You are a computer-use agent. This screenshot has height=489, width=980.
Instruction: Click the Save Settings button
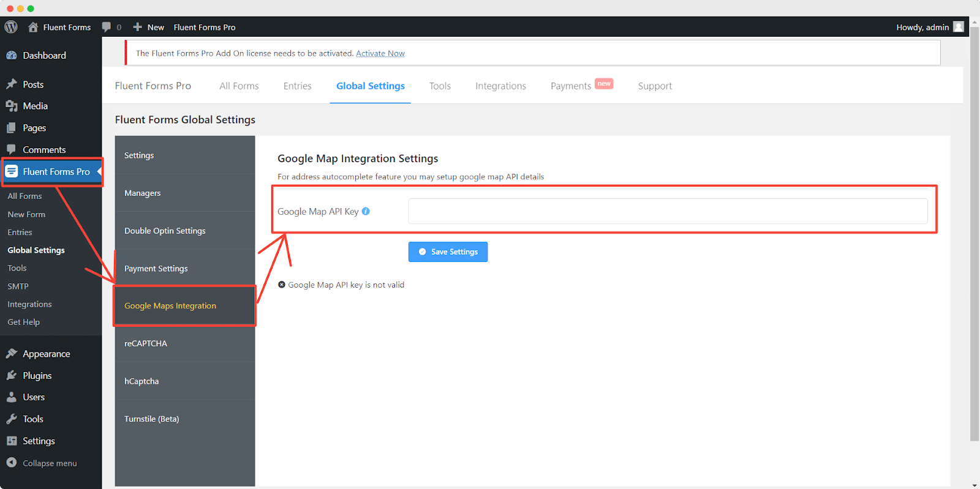tap(448, 252)
